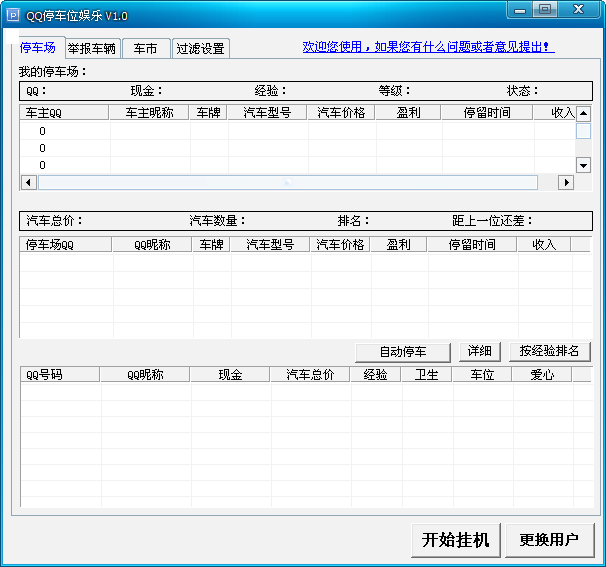
Task: Open the 过滤设置 tab
Action: tap(201, 48)
